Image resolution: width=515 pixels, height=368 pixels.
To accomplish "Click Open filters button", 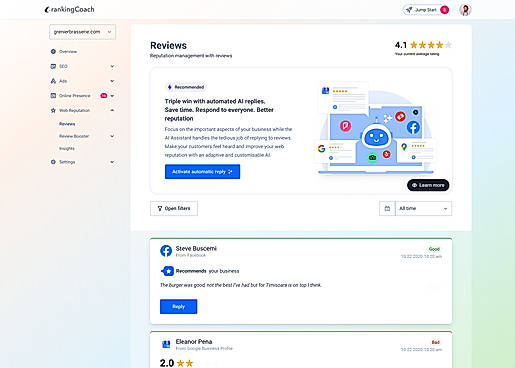I will click(174, 208).
